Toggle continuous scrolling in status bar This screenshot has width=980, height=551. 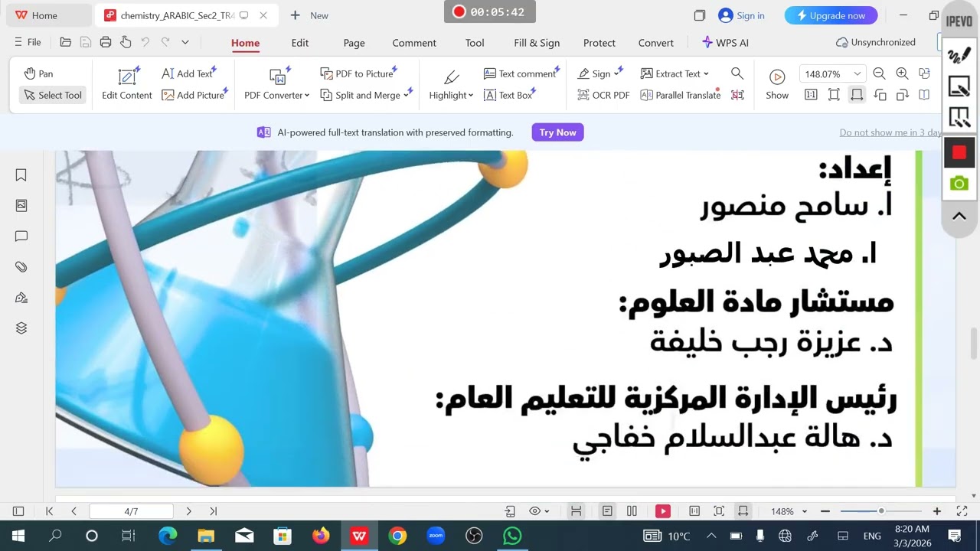[577, 511]
